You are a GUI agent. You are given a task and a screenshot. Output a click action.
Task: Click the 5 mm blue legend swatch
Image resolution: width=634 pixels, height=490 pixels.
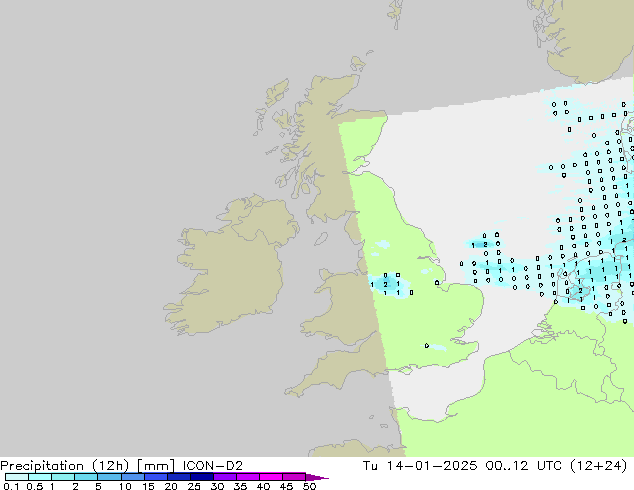coord(108,477)
